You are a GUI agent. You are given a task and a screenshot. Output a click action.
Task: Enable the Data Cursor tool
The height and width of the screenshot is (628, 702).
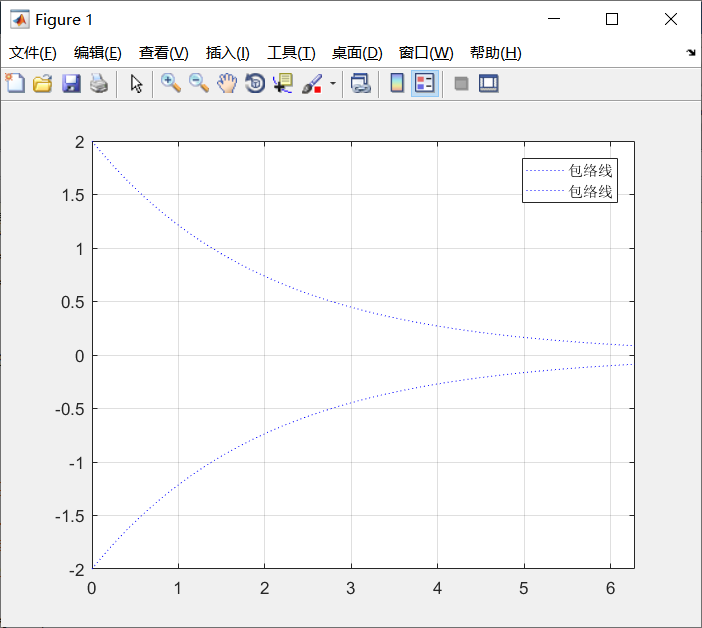coord(283,84)
